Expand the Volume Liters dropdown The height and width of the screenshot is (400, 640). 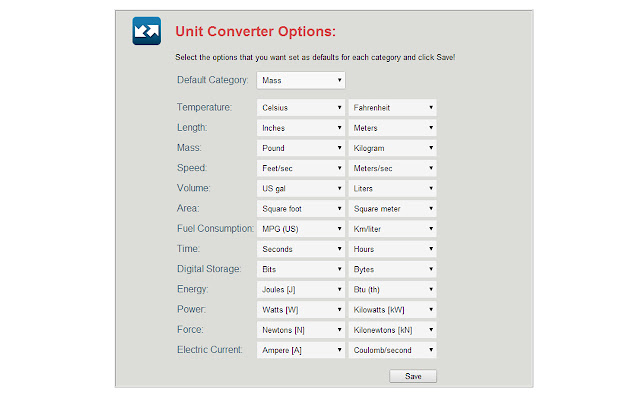pyautogui.click(x=392, y=189)
